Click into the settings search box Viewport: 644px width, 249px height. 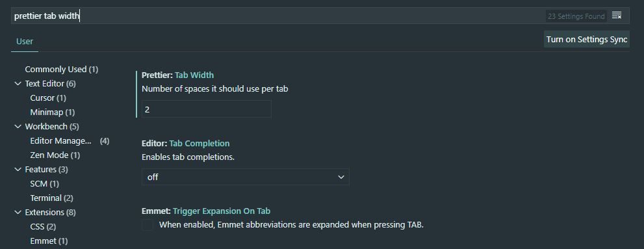[279, 16]
